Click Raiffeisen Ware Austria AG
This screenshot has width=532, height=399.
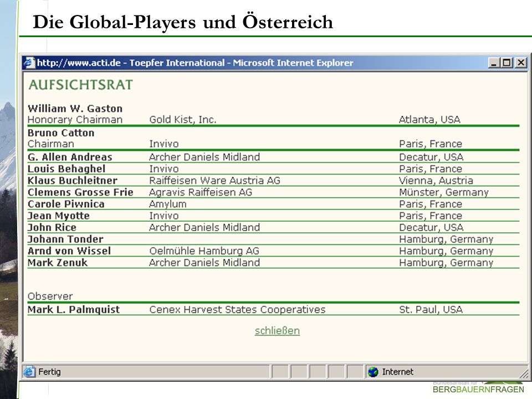pos(215,181)
